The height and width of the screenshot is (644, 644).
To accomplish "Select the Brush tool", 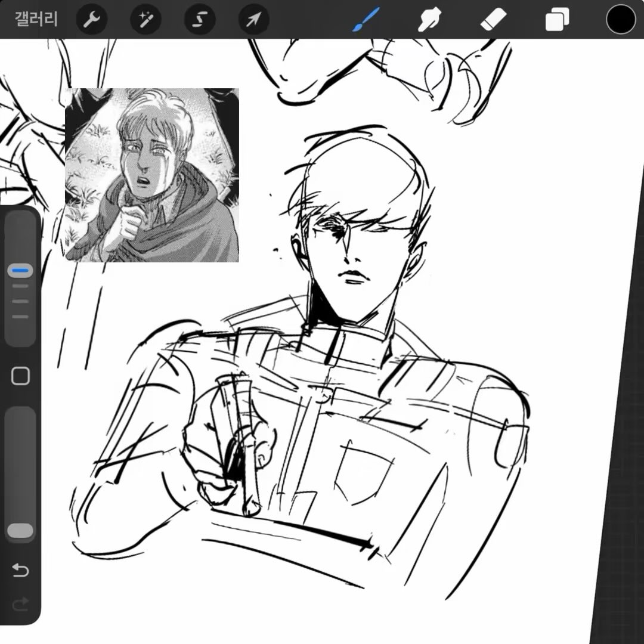I will tap(366, 19).
